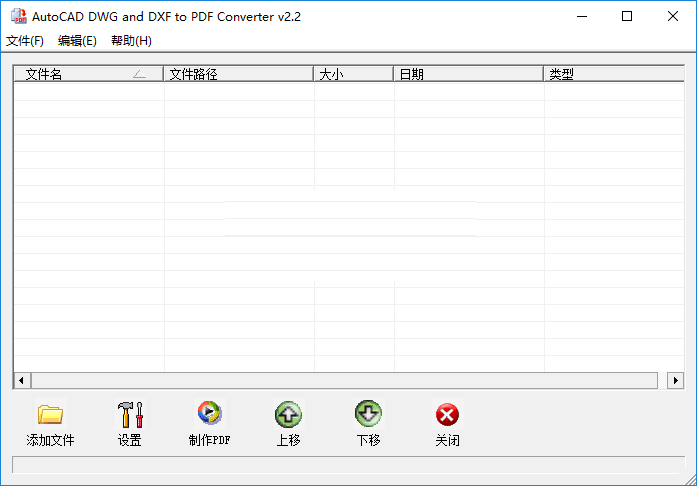Open the 文件(F) menu
The height and width of the screenshot is (486, 697).
click(25, 41)
